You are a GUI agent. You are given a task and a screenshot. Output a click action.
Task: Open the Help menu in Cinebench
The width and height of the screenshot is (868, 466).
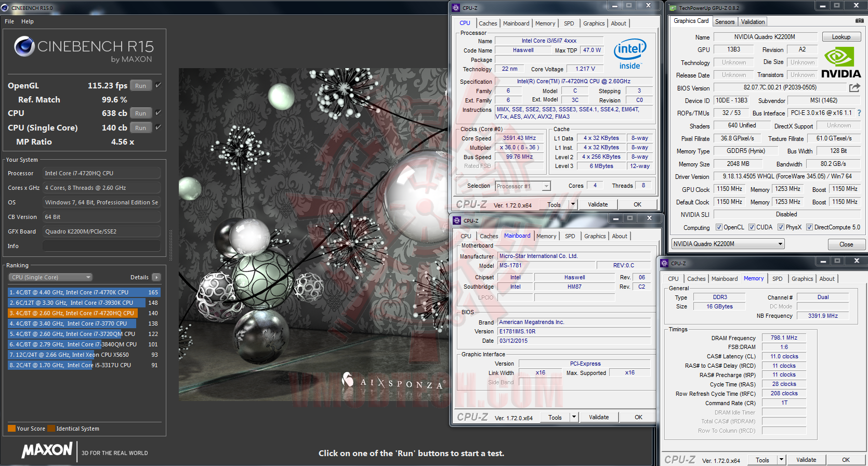[x=28, y=21]
